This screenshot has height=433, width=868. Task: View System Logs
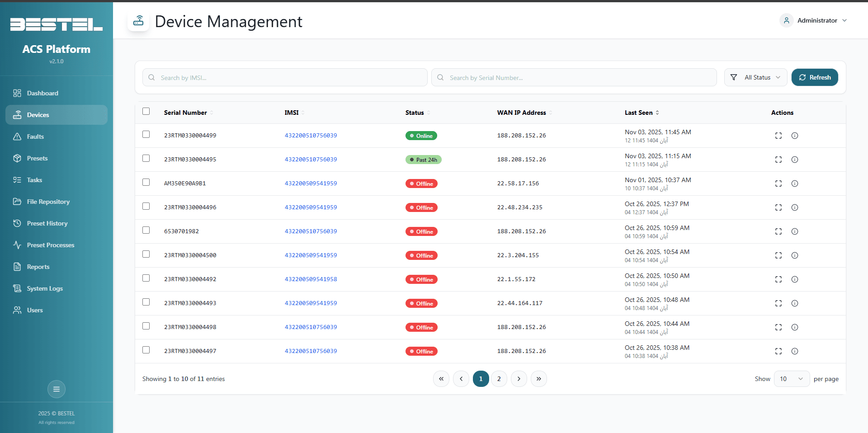pos(44,288)
